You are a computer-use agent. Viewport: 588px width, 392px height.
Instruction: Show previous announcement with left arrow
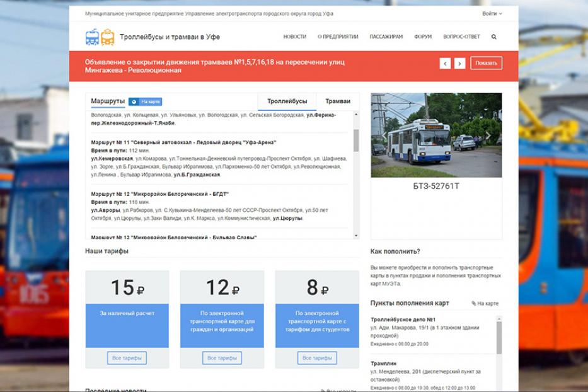[445, 64]
